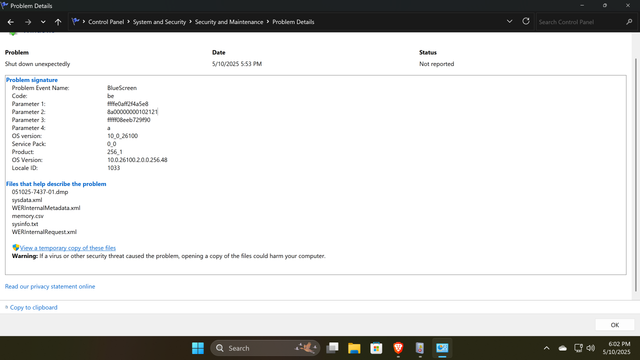The image size is (640, 360).
Task: Select Control Panel in the breadcrumb
Action: [106, 22]
